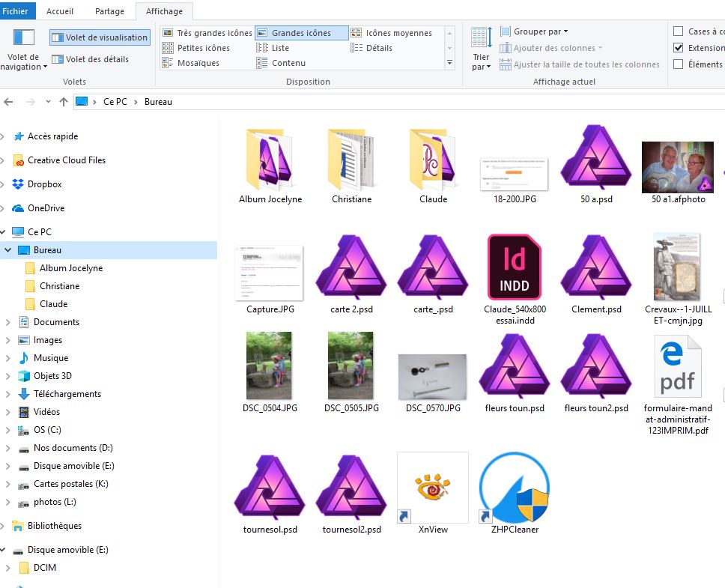
Task: Select the carte 2.psd icon
Action: [x=351, y=267]
